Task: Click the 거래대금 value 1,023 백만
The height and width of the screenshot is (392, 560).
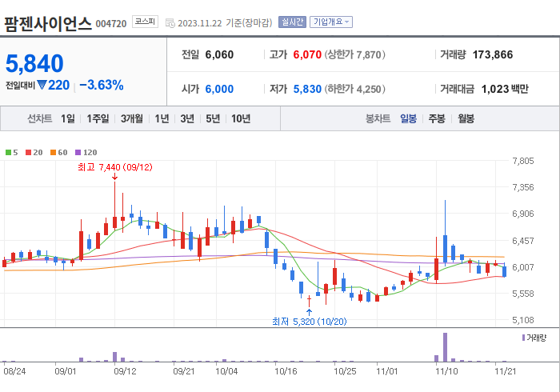Action: tap(505, 89)
